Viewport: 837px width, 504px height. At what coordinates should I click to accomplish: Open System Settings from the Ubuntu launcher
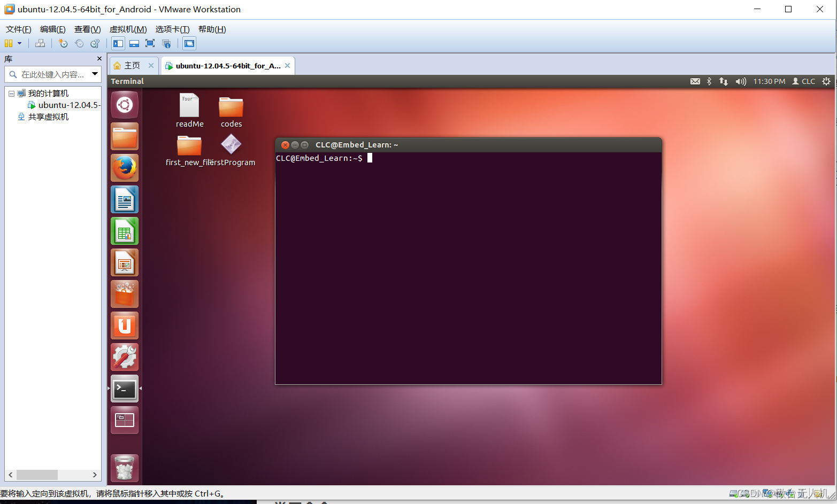click(x=124, y=357)
